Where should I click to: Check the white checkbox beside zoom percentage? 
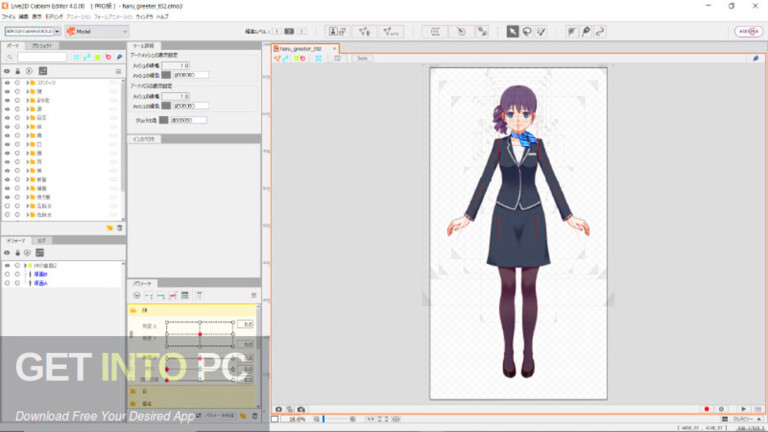275,419
